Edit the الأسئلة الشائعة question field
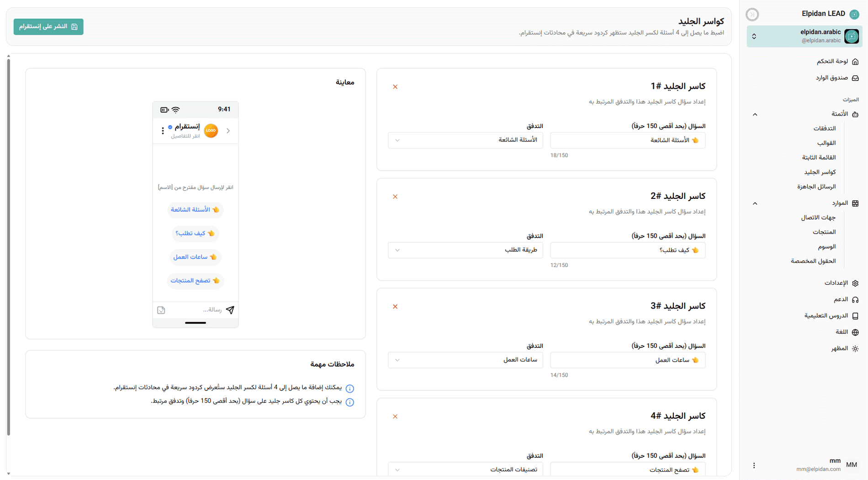The image size is (868, 480). (x=628, y=140)
